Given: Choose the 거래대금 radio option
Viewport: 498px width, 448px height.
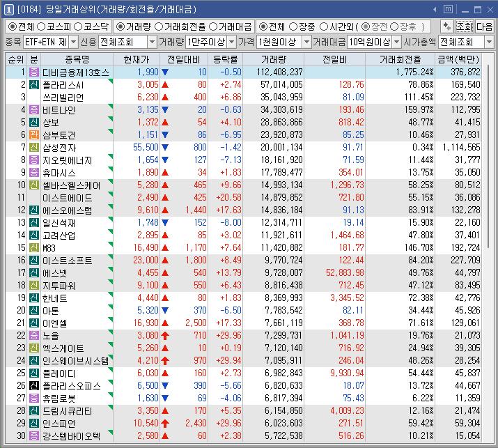Looking at the screenshot, I should tap(213, 26).
